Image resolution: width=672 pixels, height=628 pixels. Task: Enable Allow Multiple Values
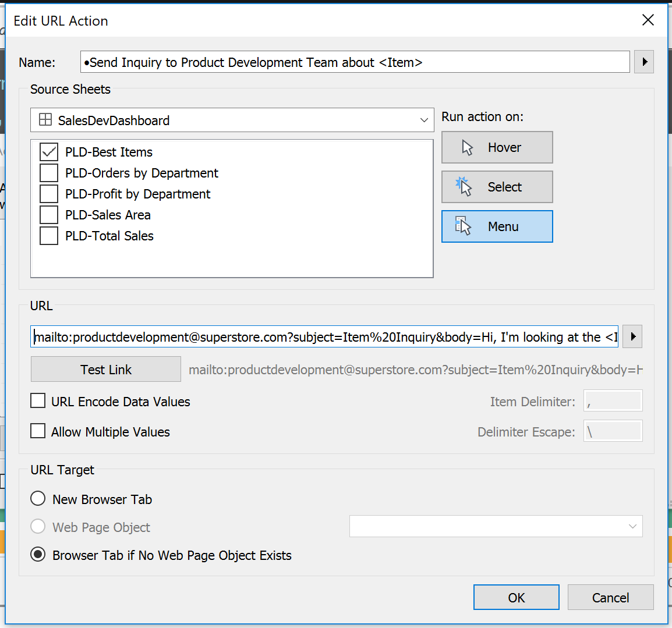(x=38, y=431)
